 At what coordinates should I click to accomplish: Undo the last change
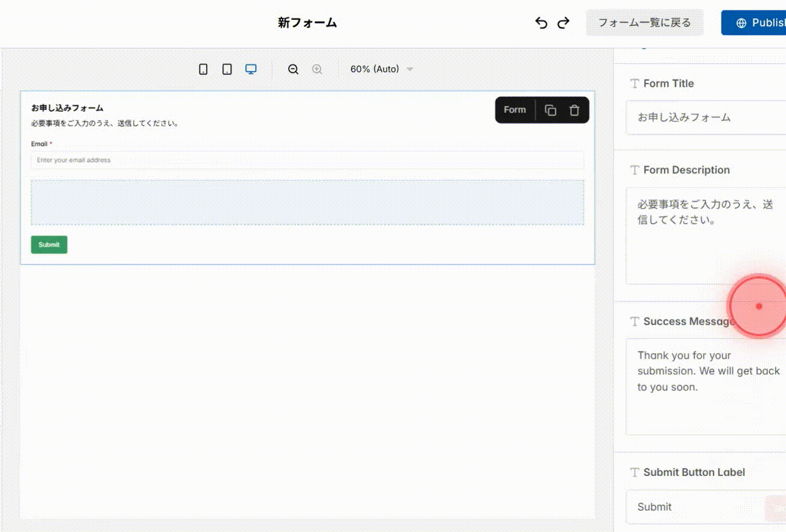(541, 22)
